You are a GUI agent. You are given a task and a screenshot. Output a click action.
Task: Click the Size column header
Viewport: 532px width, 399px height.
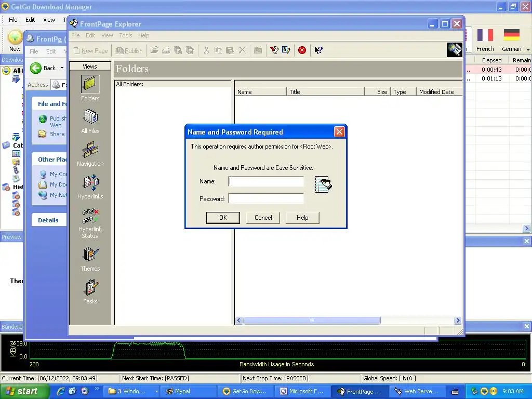(377, 92)
